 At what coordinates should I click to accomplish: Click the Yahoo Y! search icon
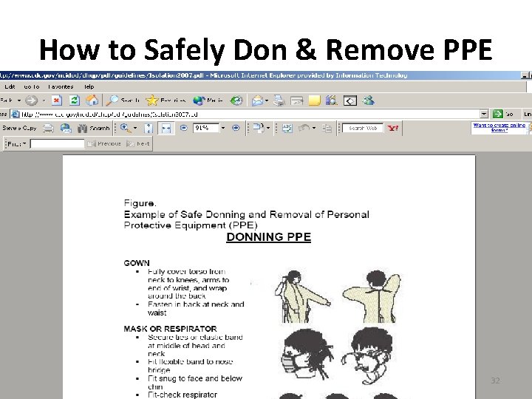pyautogui.click(x=393, y=129)
